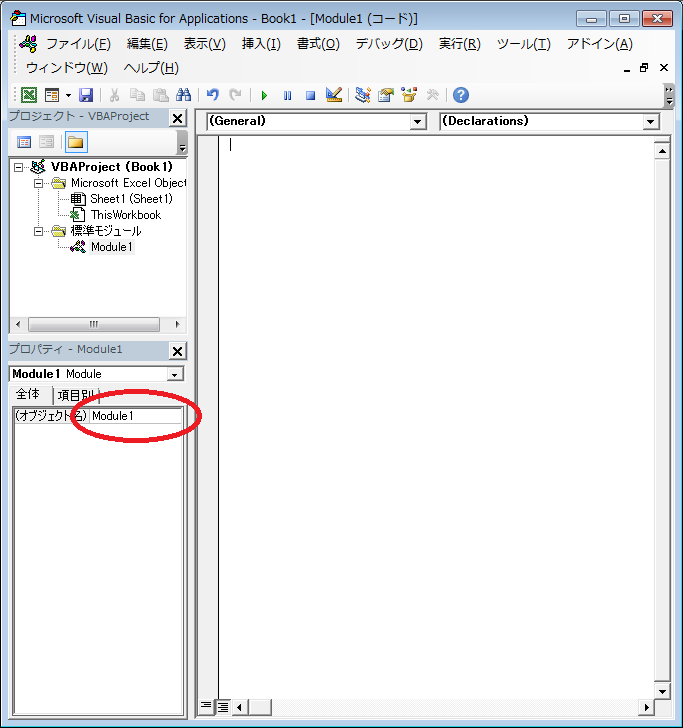Click Procedure View button at bottom left

tap(205, 707)
